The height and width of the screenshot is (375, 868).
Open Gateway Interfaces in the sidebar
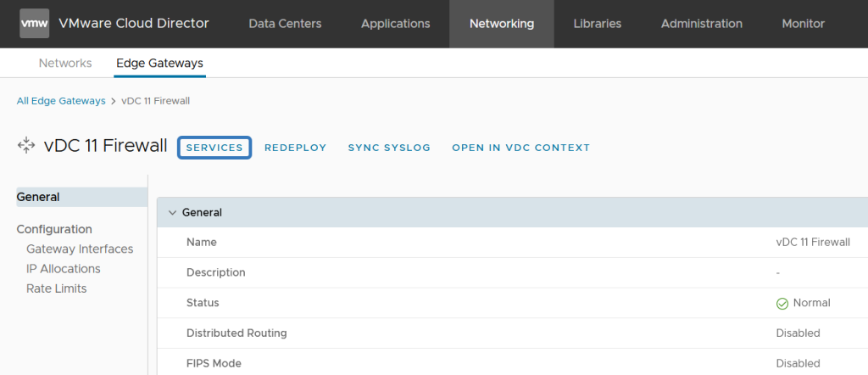[80, 249]
